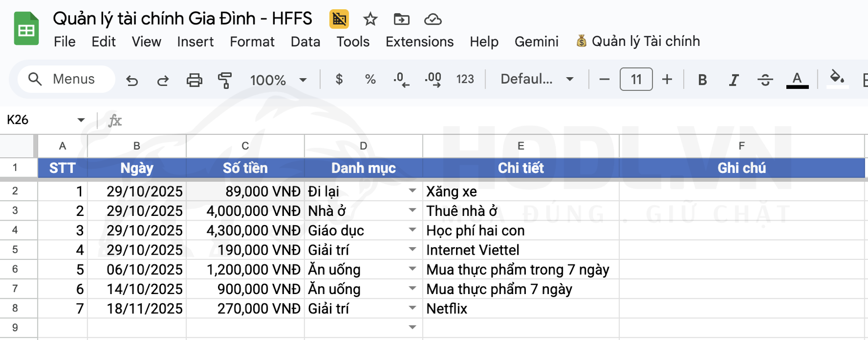The height and width of the screenshot is (340, 868).
Task: Click the move to folder icon
Action: tap(401, 19)
